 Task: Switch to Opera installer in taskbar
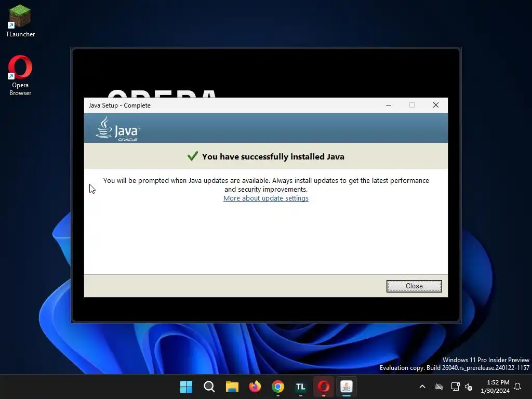[323, 387]
